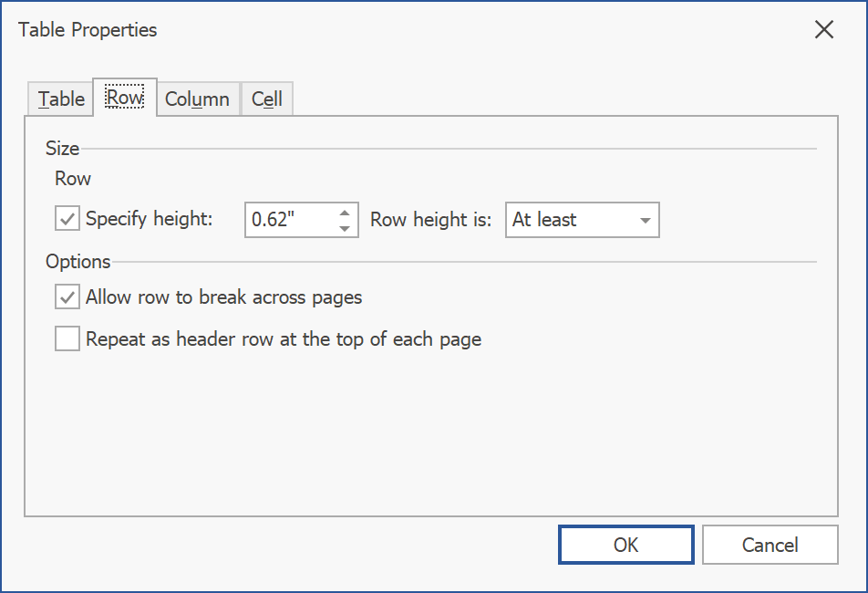Screen dimensions: 868x593
Task: Click the 'Row' label under Size
Action: 73,178
